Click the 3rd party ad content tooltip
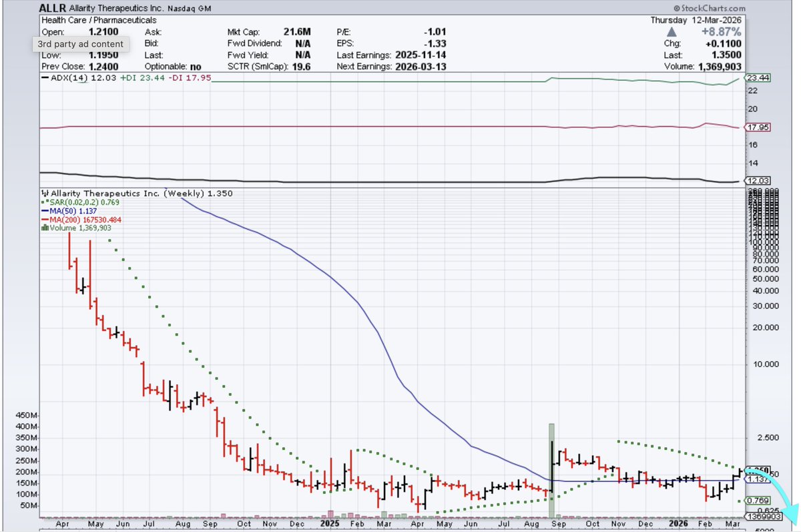 pyautogui.click(x=80, y=44)
